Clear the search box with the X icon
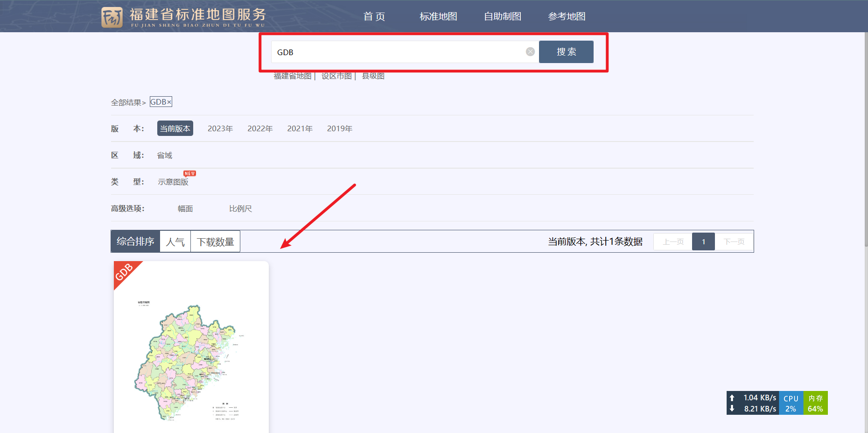The image size is (868, 433). 530,52
